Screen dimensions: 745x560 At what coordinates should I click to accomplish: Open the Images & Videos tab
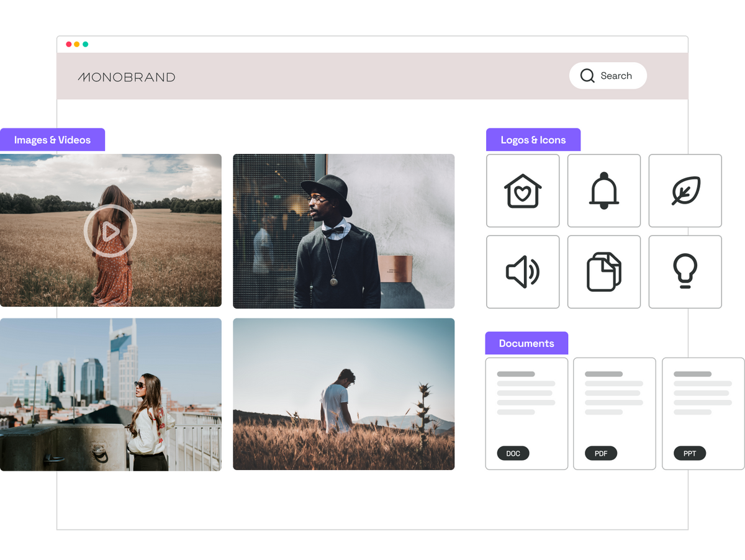[x=52, y=140]
